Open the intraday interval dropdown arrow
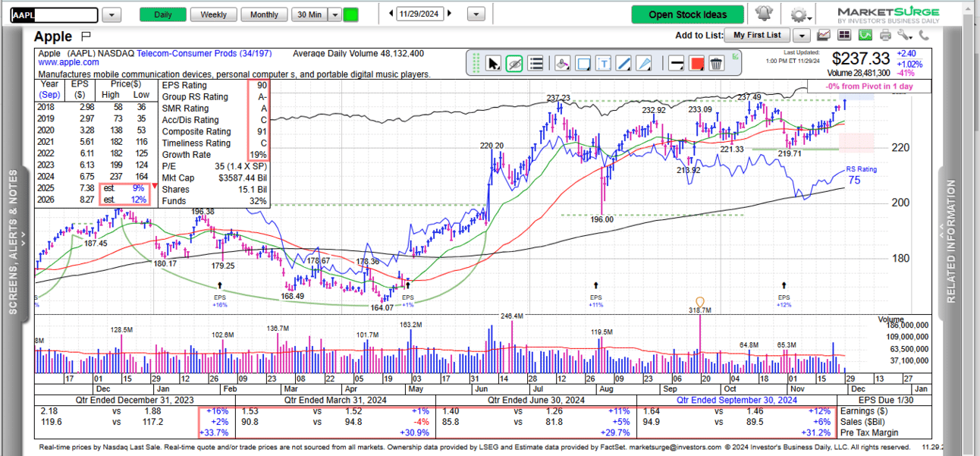 [334, 14]
